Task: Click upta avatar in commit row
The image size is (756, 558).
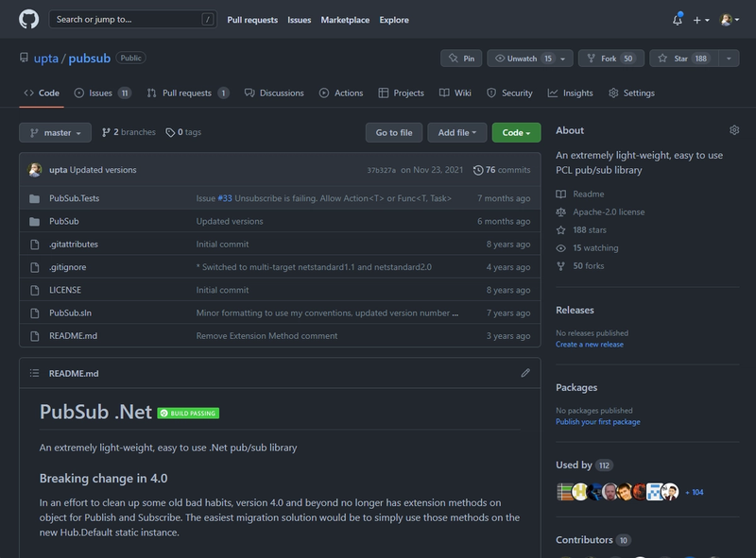Action: [35, 170]
